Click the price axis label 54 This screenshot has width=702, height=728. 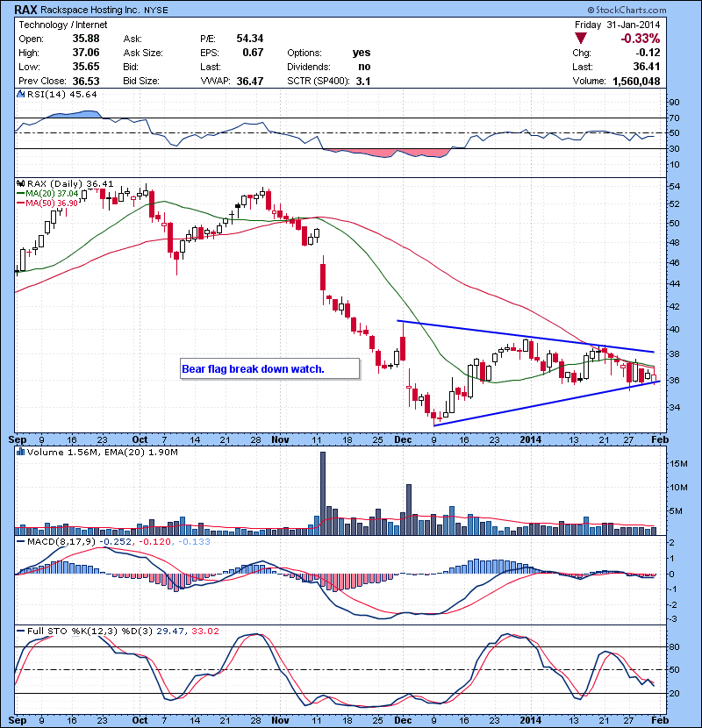point(674,186)
